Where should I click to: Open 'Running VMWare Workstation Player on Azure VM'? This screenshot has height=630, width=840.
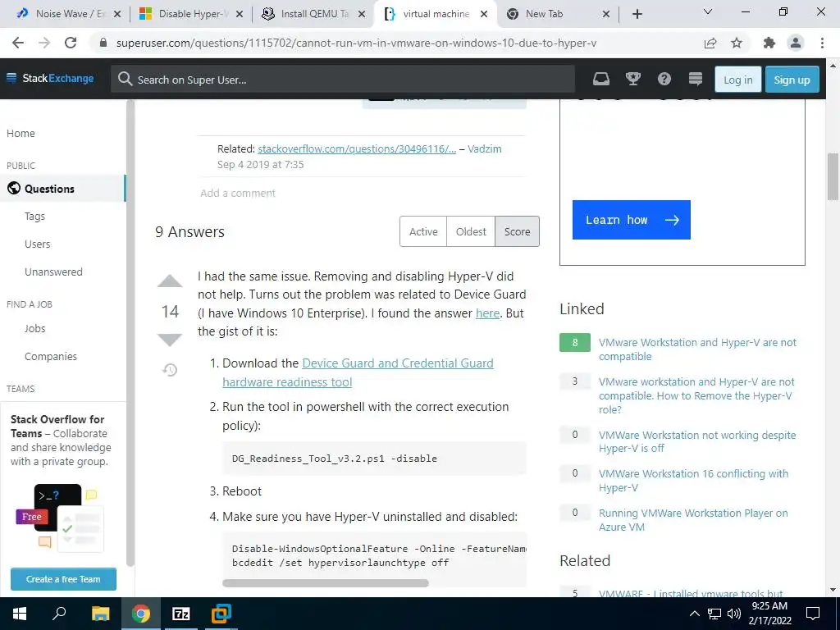tap(693, 519)
